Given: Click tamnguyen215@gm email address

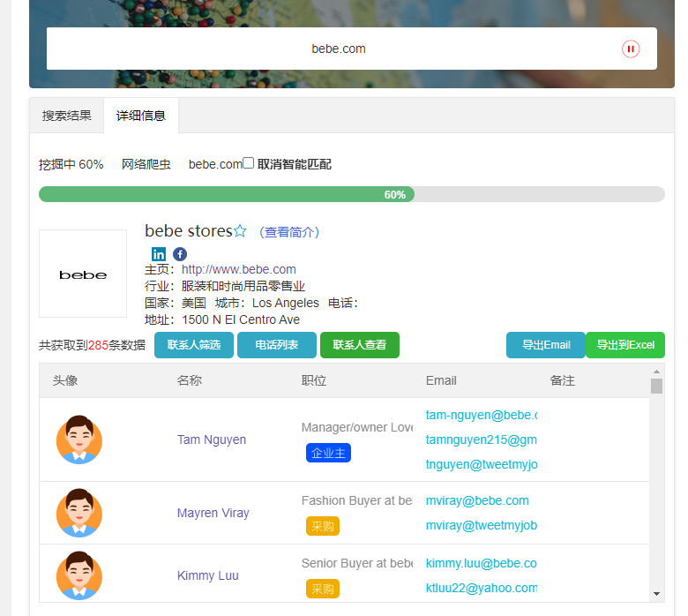Looking at the screenshot, I should (x=482, y=439).
